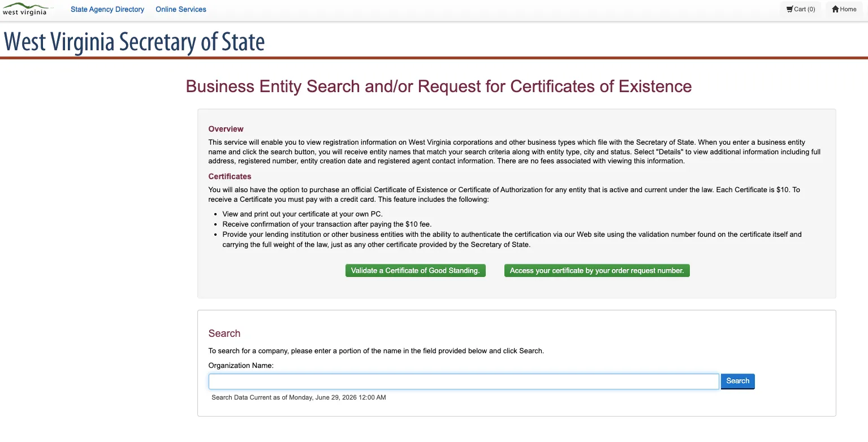Viewport: 868px width, 442px height.
Task: Click Validate a Certificate of Good Standing
Action: (x=416, y=271)
